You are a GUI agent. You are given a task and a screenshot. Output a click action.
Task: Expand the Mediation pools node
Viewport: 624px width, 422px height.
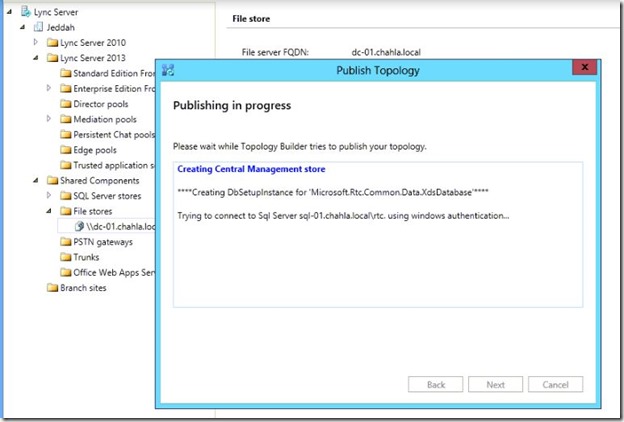(x=49, y=118)
